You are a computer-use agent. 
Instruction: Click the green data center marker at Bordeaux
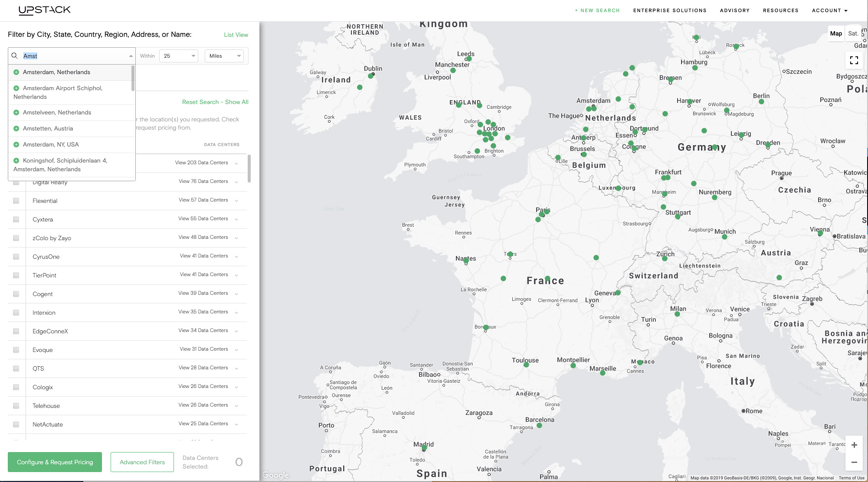(x=486, y=327)
